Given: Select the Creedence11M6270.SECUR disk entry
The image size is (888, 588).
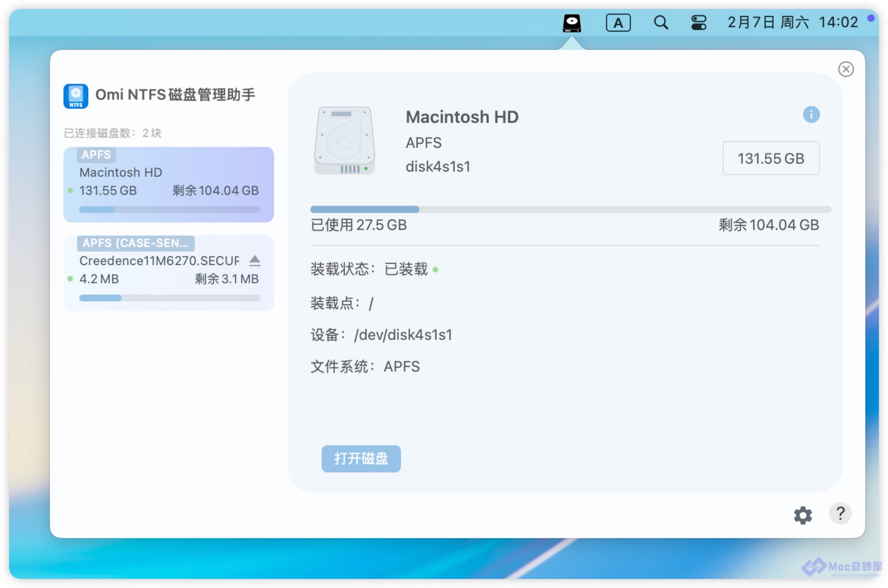Looking at the screenshot, I should tap(159, 261).
